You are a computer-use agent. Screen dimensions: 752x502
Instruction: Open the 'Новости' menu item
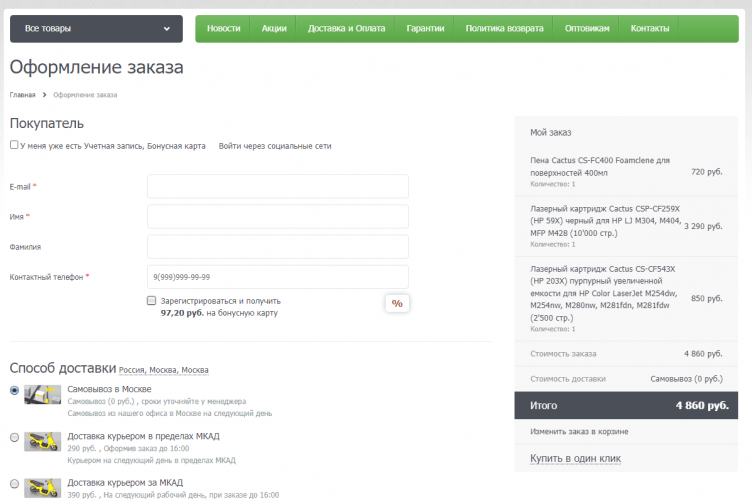tap(223, 29)
